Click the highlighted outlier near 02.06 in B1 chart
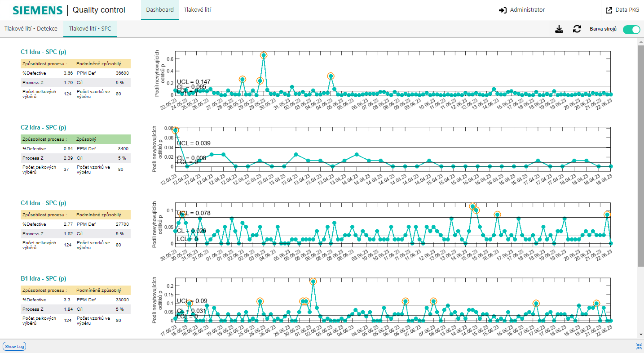Image resolution: width=644 pixels, height=353 pixels. (313, 282)
